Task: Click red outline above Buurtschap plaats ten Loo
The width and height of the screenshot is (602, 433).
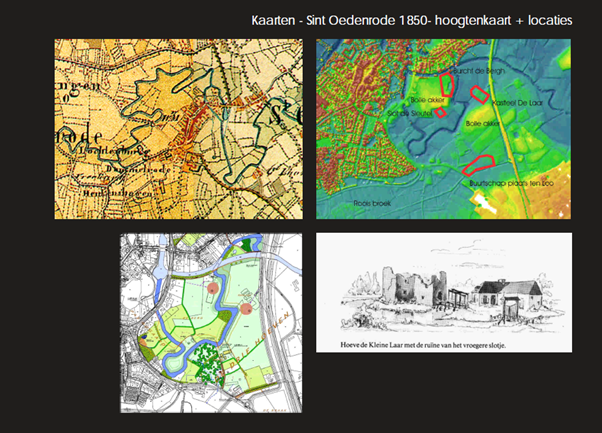Action: point(478,165)
